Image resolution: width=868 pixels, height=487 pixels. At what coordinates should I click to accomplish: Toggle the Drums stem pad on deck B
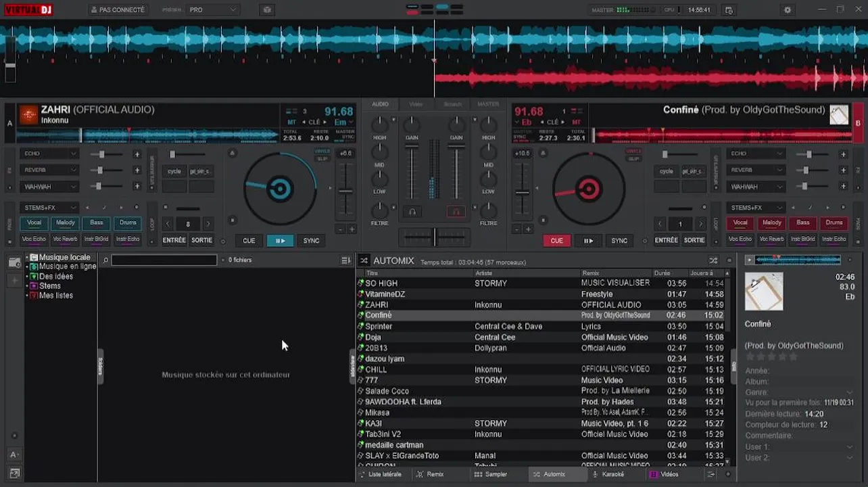click(834, 223)
